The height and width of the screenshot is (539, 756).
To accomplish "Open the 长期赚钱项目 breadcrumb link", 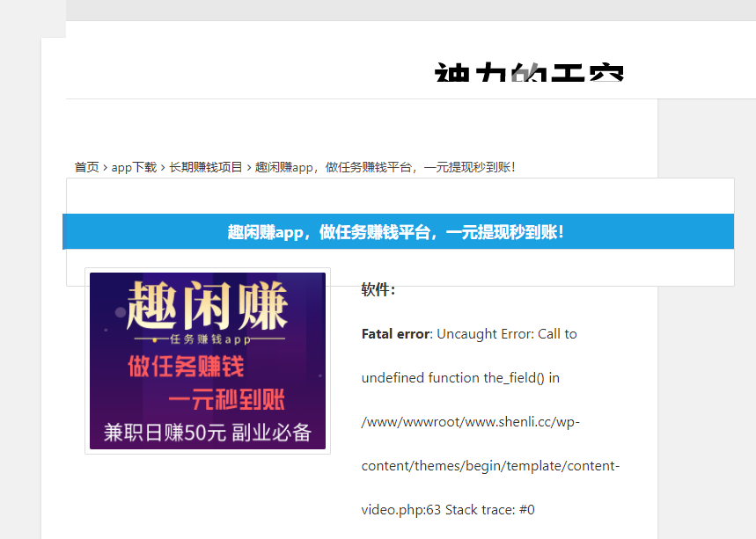I will tap(206, 167).
